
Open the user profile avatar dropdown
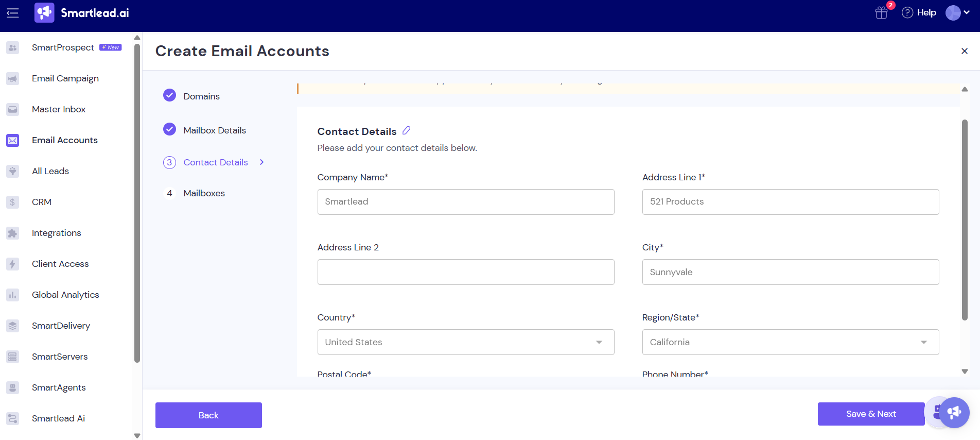click(957, 13)
